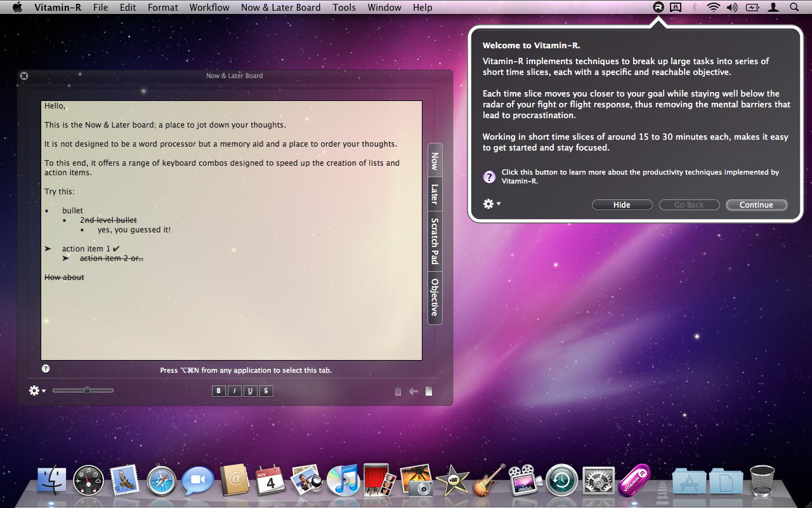
Task: Click the 'Try this:' line in the board
Action: [60, 192]
